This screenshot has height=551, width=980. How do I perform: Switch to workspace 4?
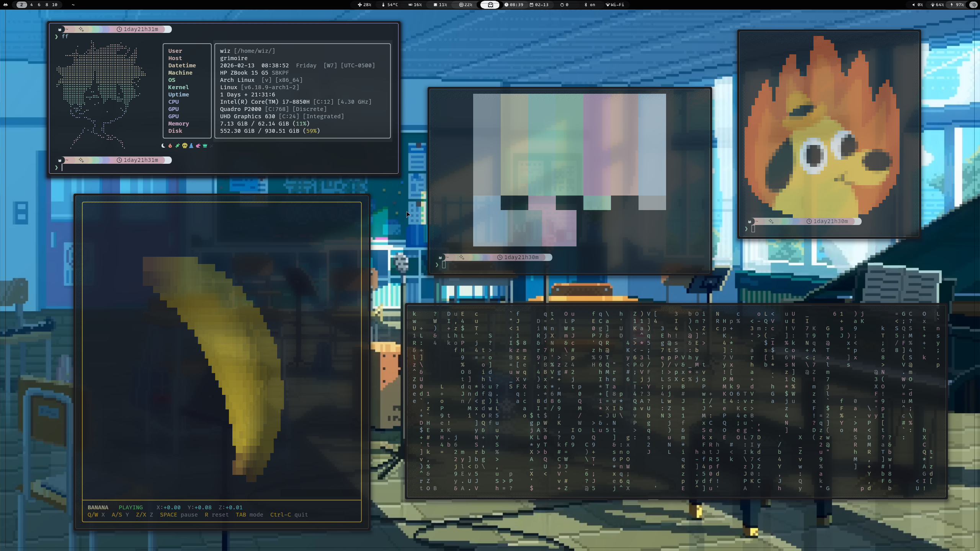click(32, 5)
